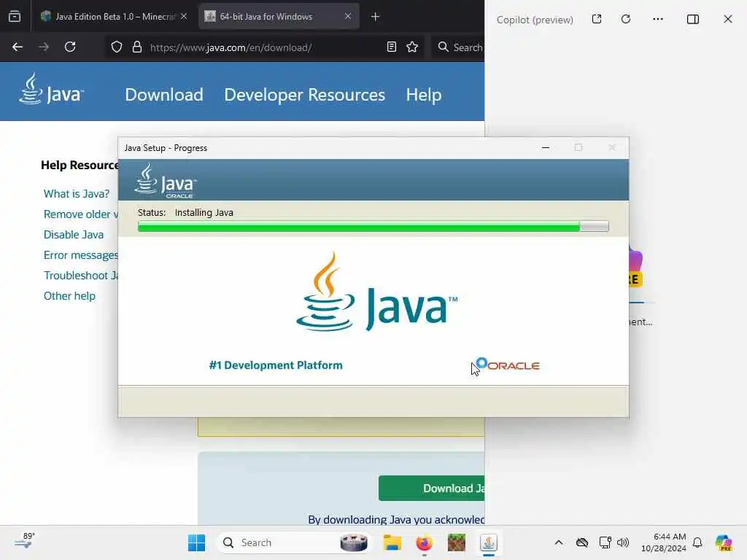
Task: Bookmark this page with the star
Action: [413, 47]
